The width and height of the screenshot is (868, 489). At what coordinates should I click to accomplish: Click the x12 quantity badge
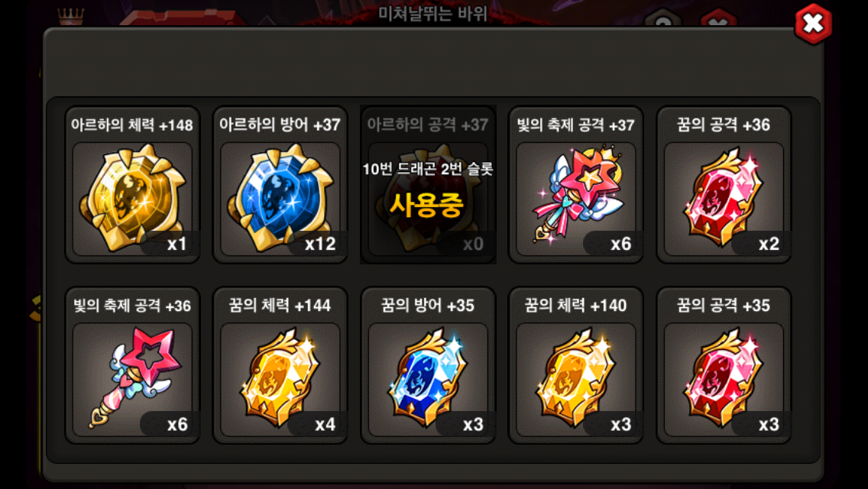click(320, 244)
